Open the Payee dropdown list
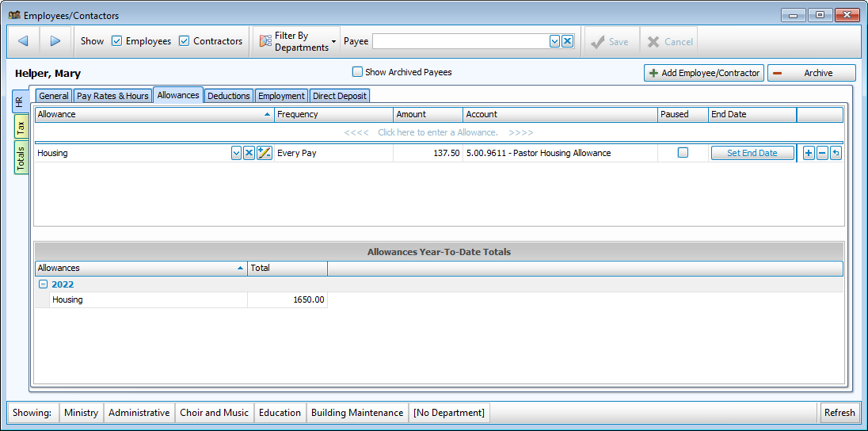Image resolution: width=868 pixels, height=431 pixels. (554, 41)
